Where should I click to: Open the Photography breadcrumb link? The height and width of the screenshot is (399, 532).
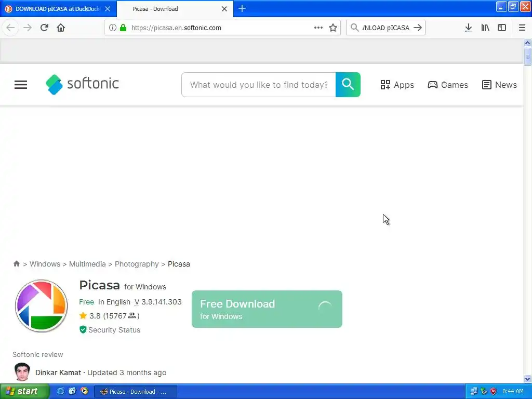pos(137,264)
